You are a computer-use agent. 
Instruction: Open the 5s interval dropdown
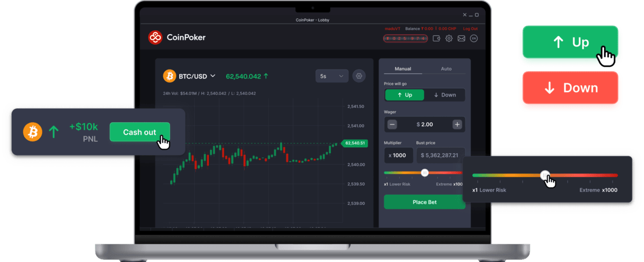[x=332, y=76]
